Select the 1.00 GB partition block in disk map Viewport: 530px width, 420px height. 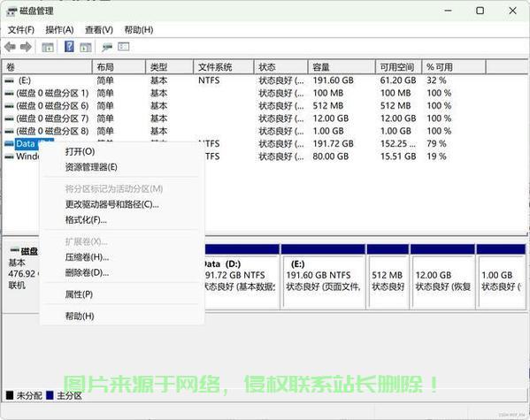coord(501,277)
